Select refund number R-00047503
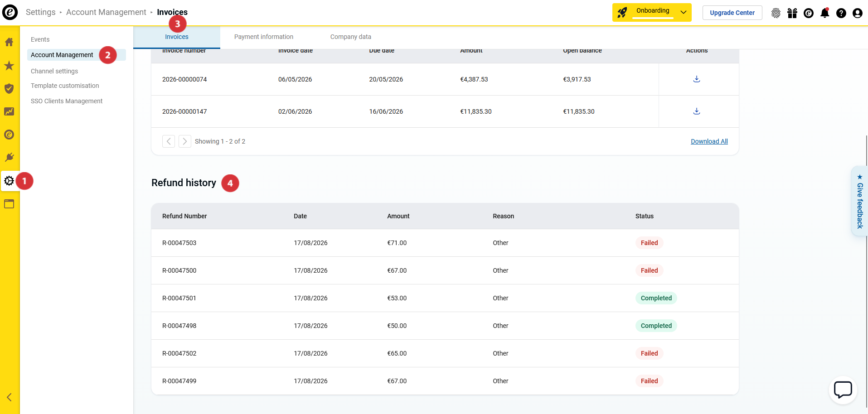Screen dimensions: 868x414 pos(179,243)
